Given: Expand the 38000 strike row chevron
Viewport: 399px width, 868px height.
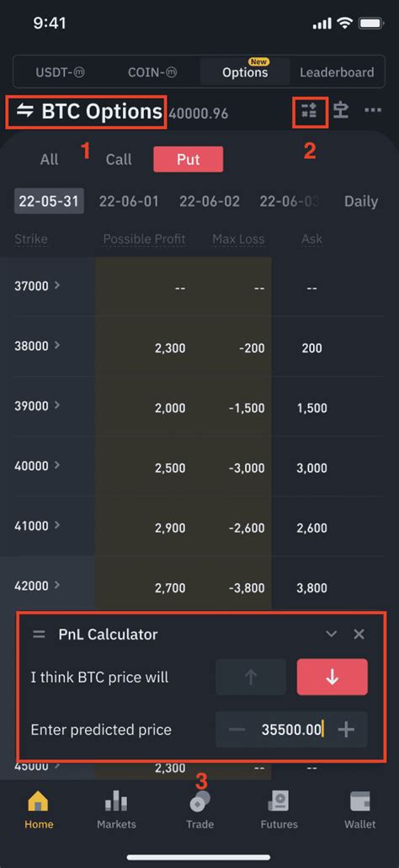Looking at the screenshot, I should 57,346.
